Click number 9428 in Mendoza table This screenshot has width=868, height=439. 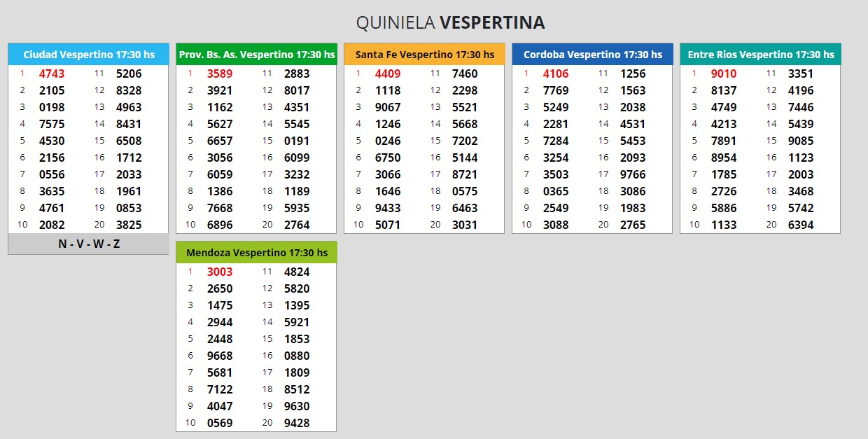pos(297,423)
